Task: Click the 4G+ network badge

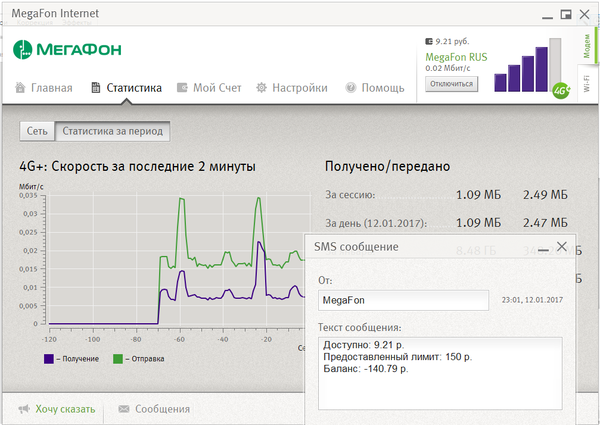Action: (560, 90)
